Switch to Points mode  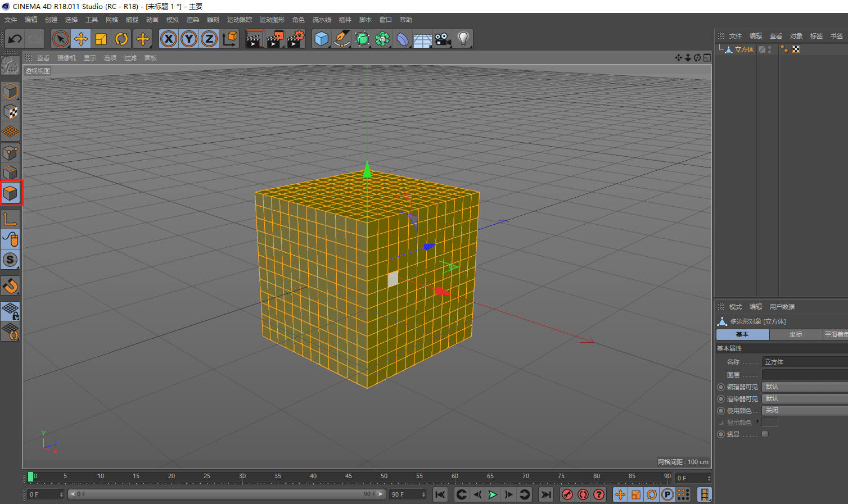click(x=10, y=152)
